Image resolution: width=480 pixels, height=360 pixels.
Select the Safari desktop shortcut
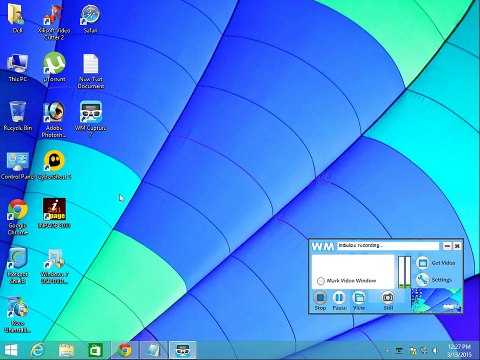(x=90, y=19)
